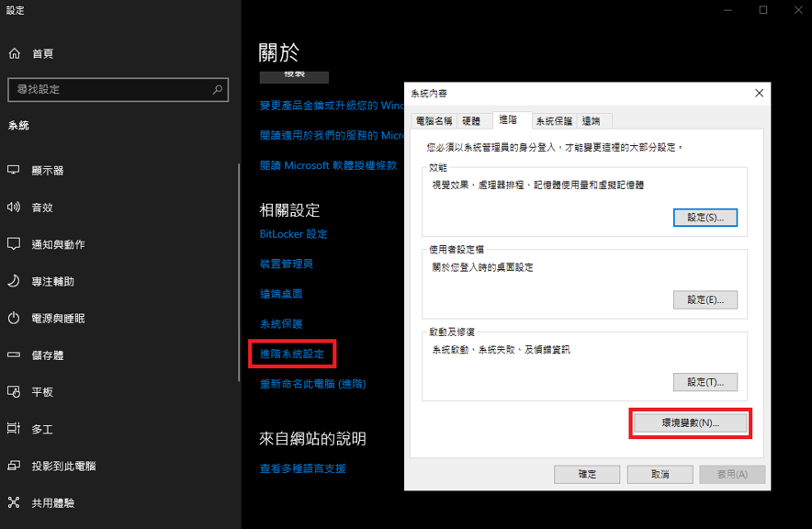
Task: Open 重新命名此電腦 (進階) link
Action: coord(313,384)
